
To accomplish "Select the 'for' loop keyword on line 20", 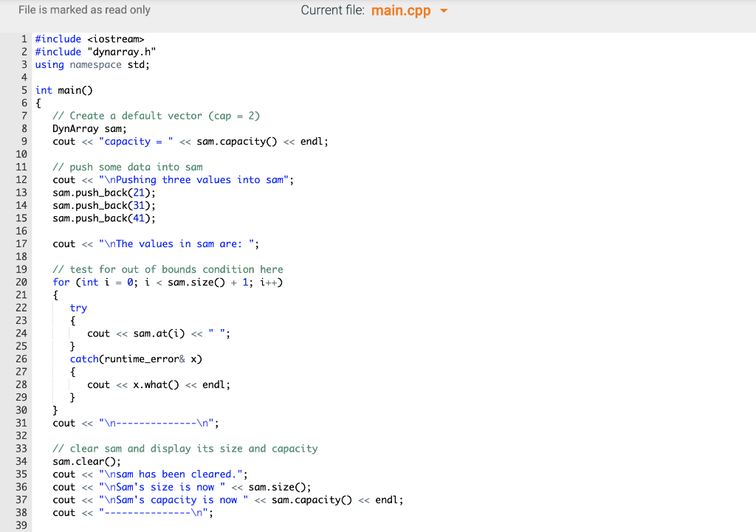I will pos(58,282).
